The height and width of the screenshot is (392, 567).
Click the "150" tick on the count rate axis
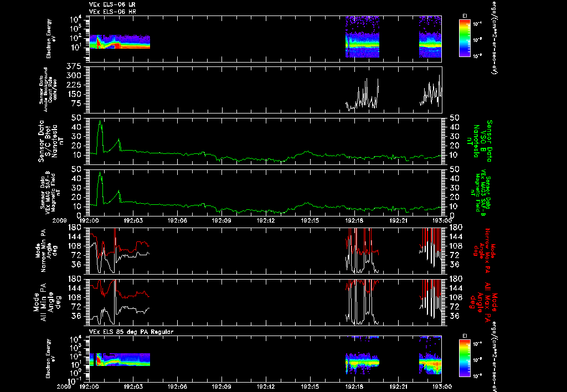tap(74, 94)
